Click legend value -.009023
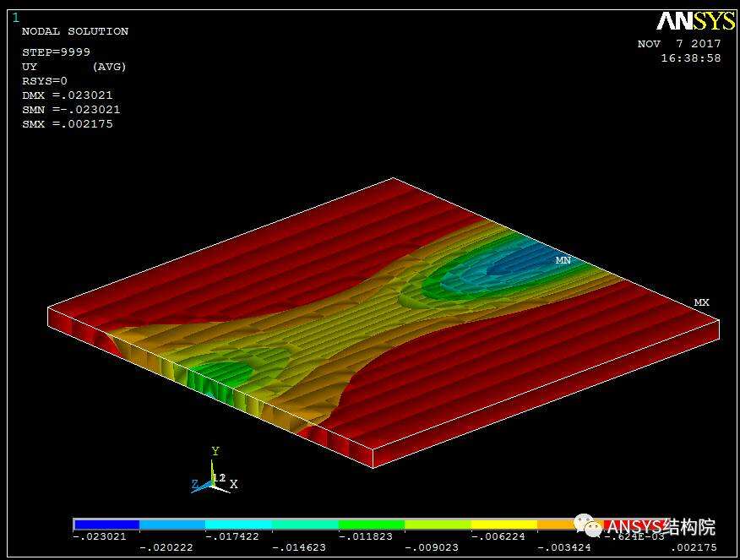The image size is (740, 560). point(432,547)
